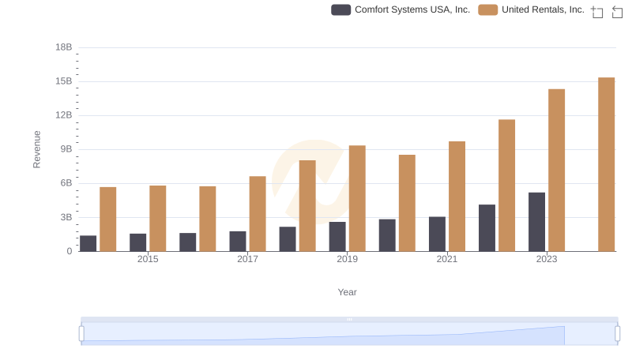Click the zoom area select icon
Screen dimensions: 632x364
(597, 12)
